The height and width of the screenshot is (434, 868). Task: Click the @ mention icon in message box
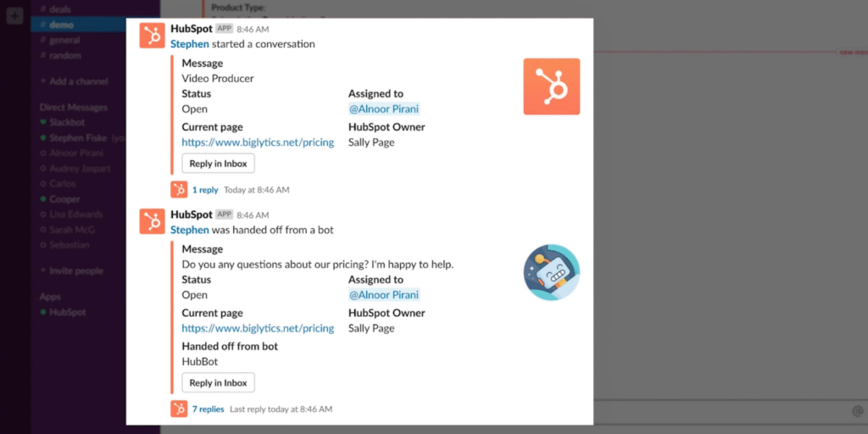[x=858, y=411]
